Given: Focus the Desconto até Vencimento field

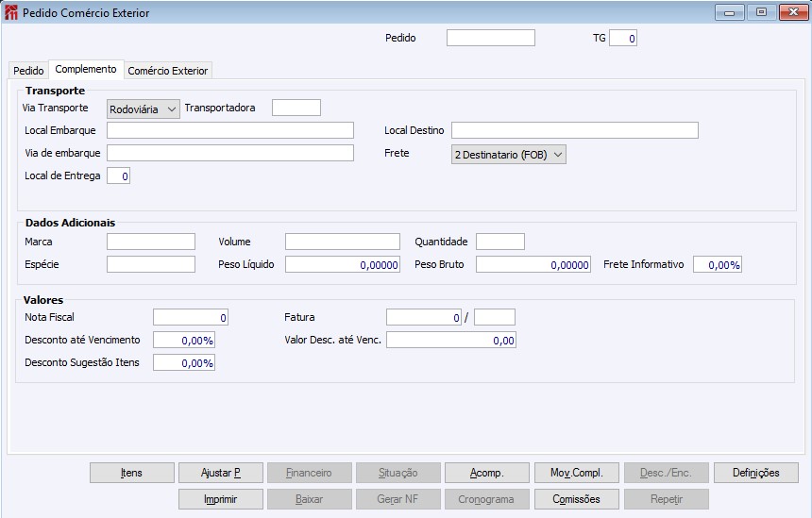Looking at the screenshot, I should point(184,340).
